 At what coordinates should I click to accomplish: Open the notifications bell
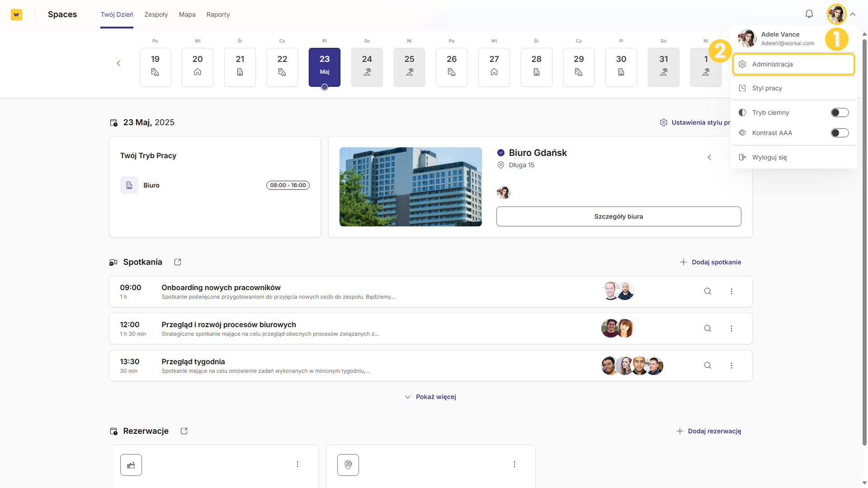coord(809,14)
